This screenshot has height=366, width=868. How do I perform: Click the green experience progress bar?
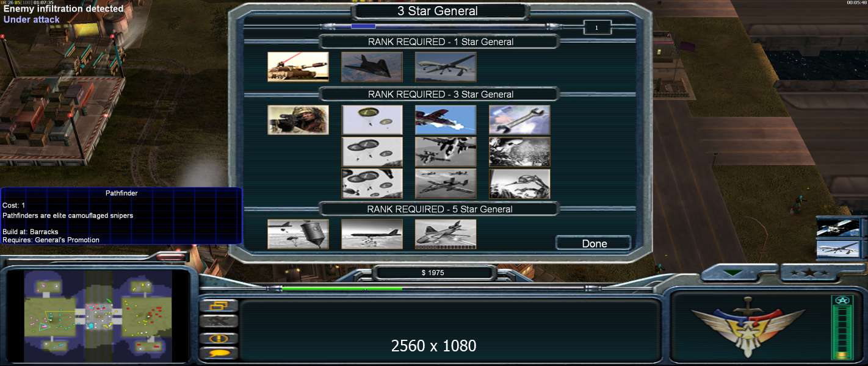[342, 289]
